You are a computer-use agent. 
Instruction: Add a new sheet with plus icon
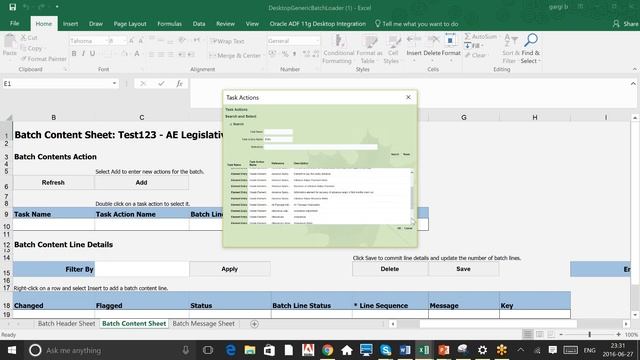pyautogui.click(x=254, y=324)
